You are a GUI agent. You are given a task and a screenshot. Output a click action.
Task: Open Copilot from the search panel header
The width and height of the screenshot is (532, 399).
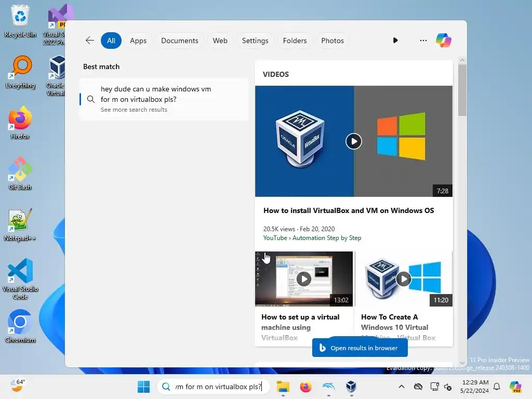click(x=444, y=41)
